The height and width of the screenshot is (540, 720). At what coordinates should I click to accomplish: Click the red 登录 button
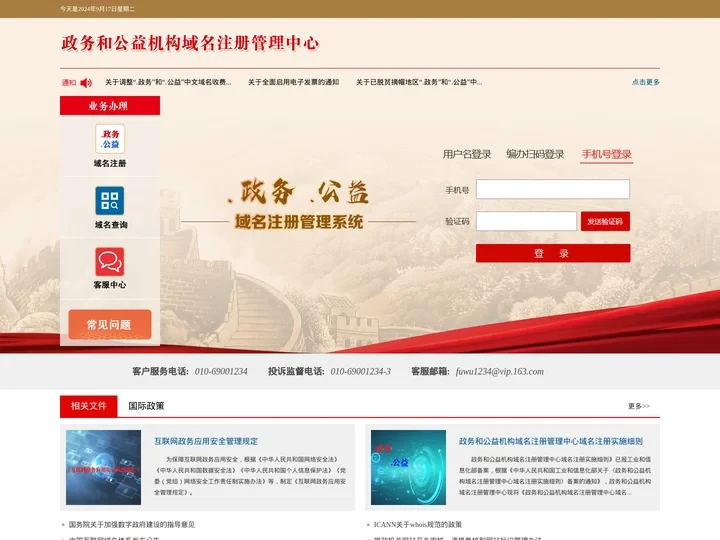553,253
